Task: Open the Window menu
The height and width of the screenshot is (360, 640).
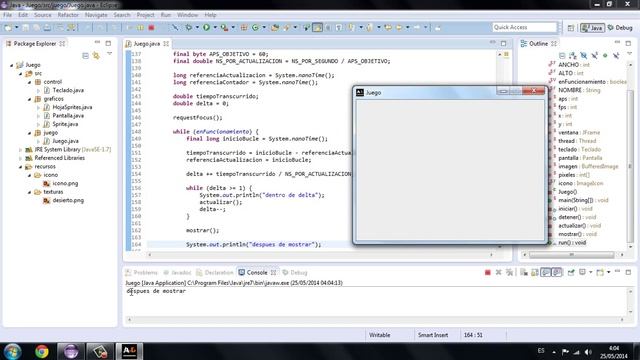Action: [x=187, y=15]
